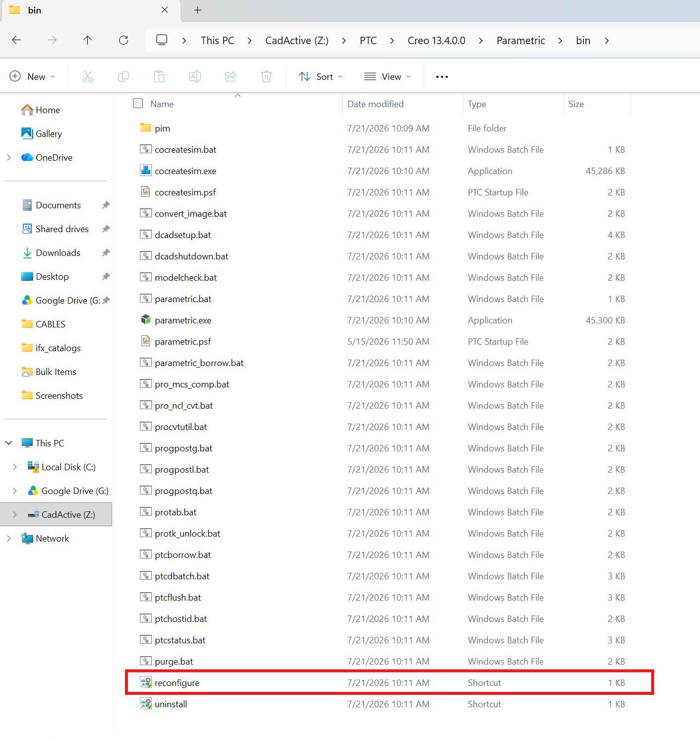
Task: Click the Cut scissors icon
Action: [x=88, y=76]
